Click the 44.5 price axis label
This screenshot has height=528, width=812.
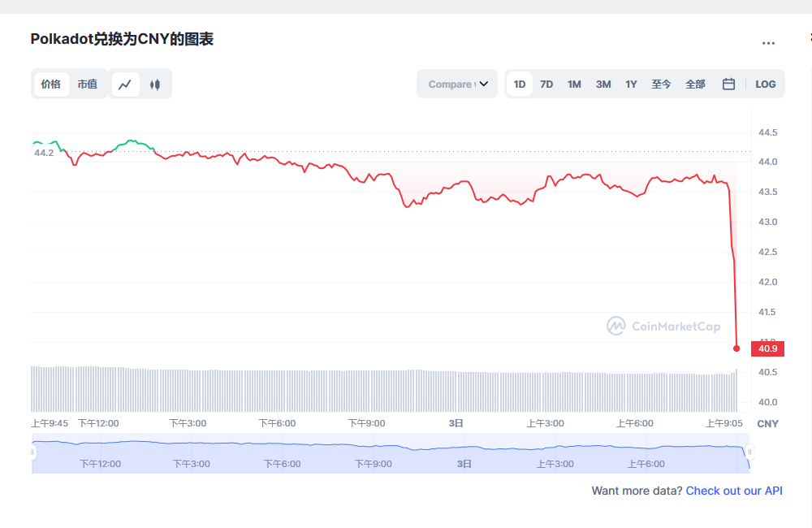tap(767, 132)
